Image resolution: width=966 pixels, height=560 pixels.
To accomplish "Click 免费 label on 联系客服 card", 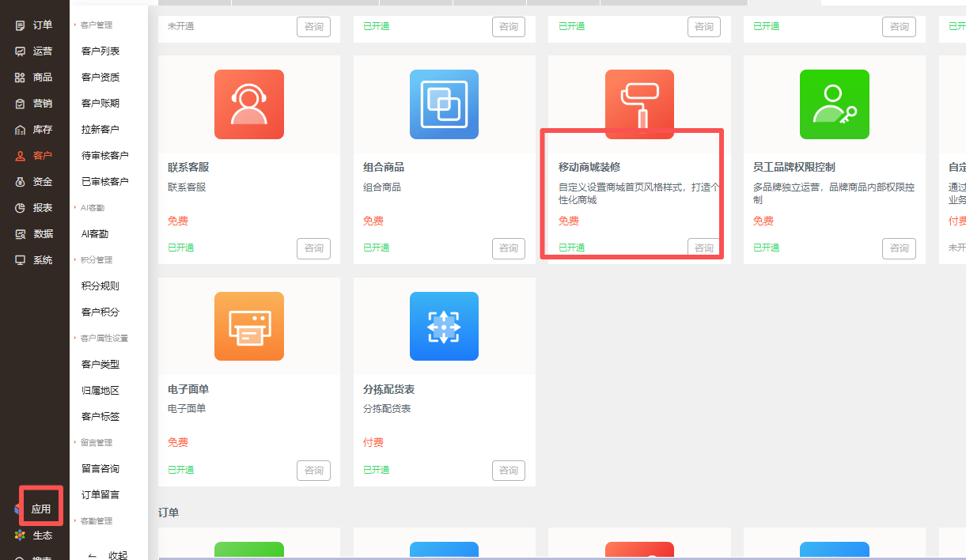I will (x=178, y=221).
